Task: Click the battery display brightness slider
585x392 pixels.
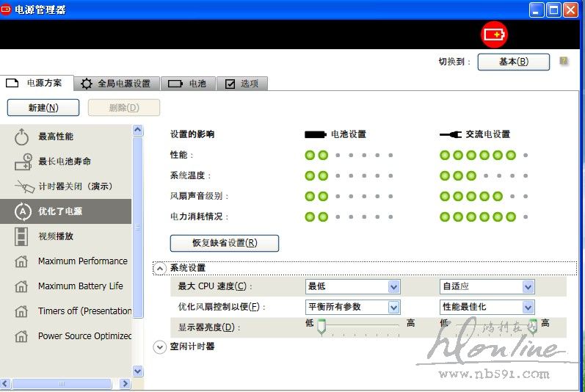Action: (x=321, y=327)
